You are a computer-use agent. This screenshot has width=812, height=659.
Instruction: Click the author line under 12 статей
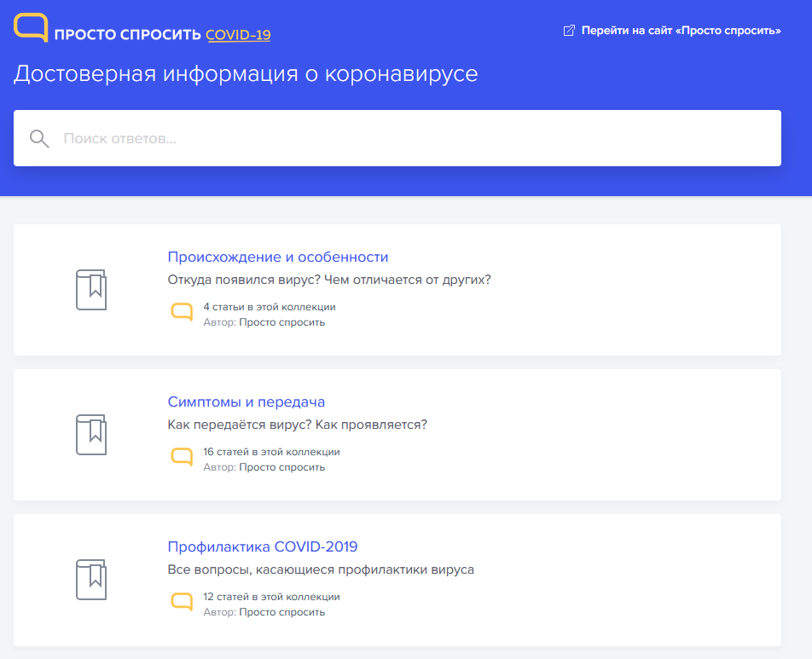coord(264,612)
